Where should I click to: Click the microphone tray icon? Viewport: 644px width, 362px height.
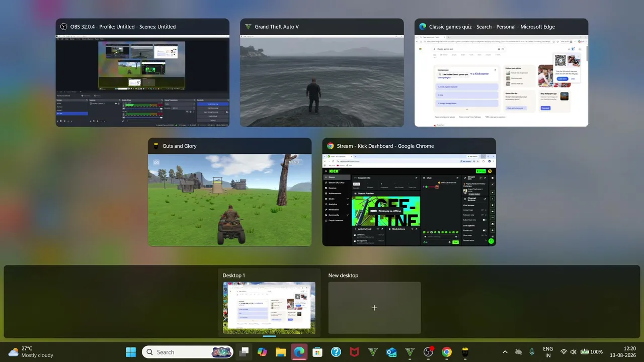coord(532,352)
